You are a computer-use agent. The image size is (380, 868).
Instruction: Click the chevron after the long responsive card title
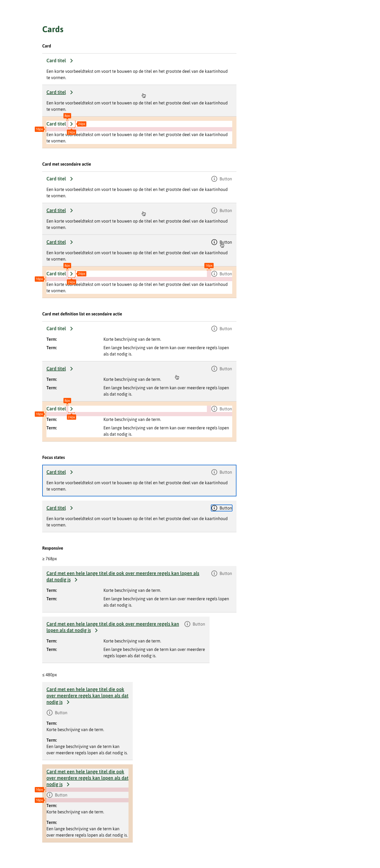point(76,579)
